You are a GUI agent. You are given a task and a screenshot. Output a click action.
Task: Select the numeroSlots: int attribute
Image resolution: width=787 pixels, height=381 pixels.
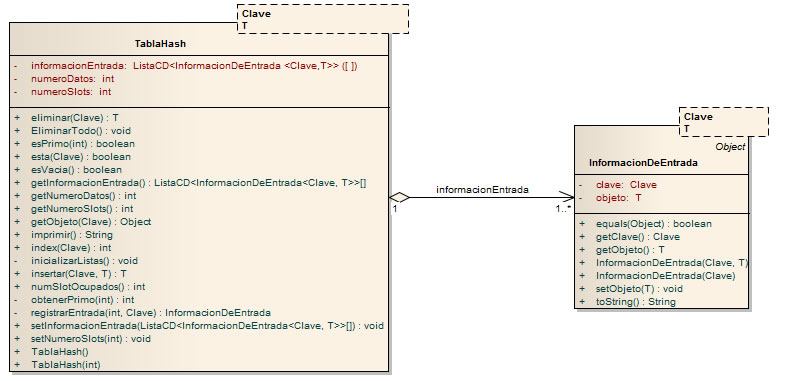pyautogui.click(x=71, y=92)
